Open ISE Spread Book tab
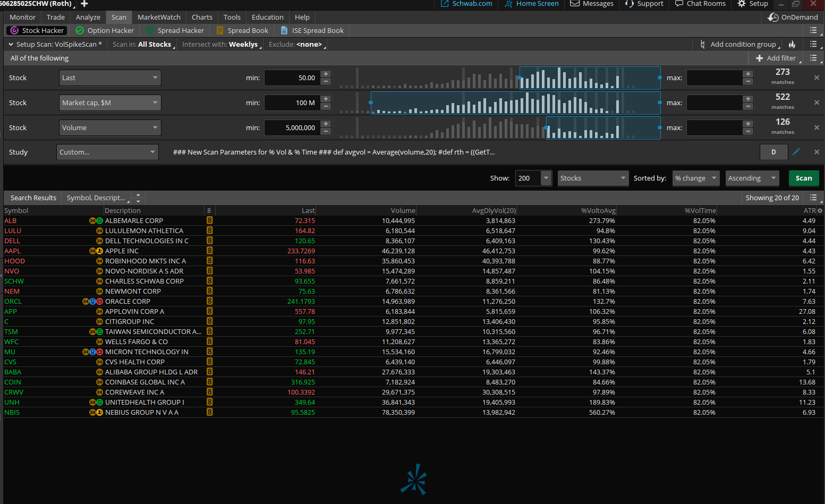This screenshot has width=825, height=504. click(x=312, y=31)
